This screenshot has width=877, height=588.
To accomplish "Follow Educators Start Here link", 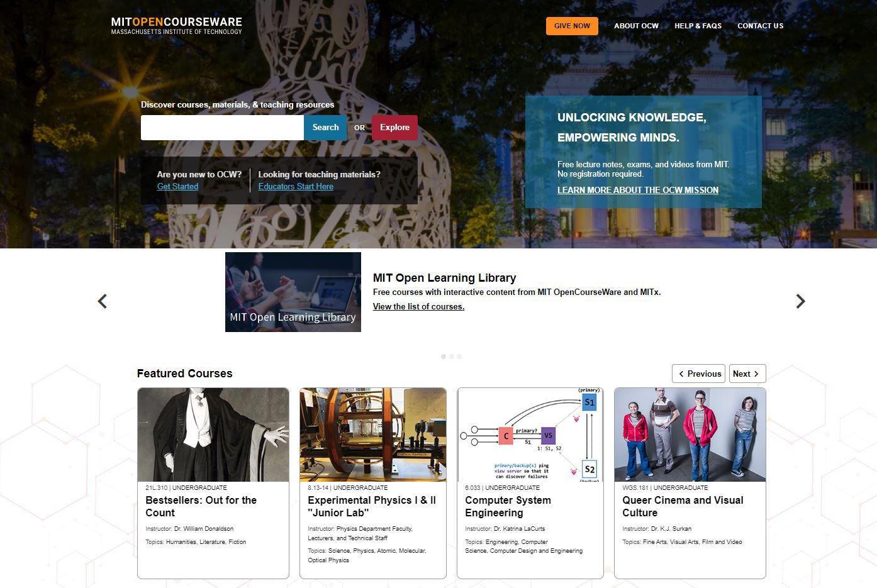I will click(x=296, y=186).
